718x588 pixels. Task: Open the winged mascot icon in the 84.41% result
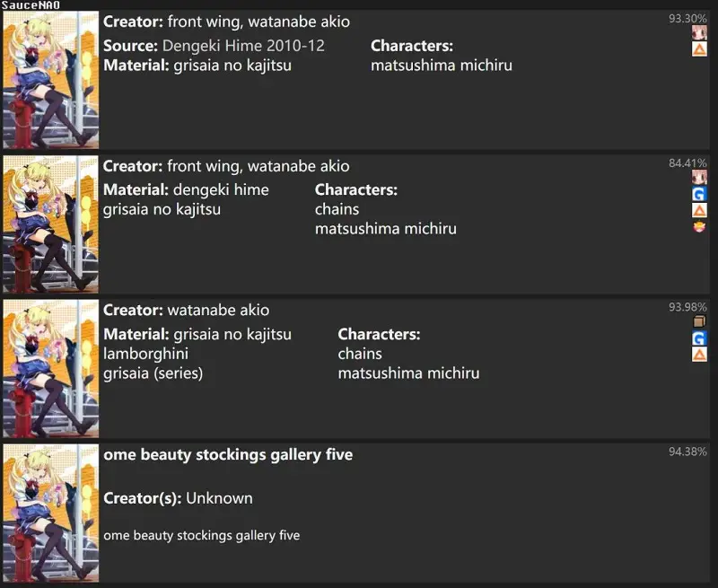(699, 227)
